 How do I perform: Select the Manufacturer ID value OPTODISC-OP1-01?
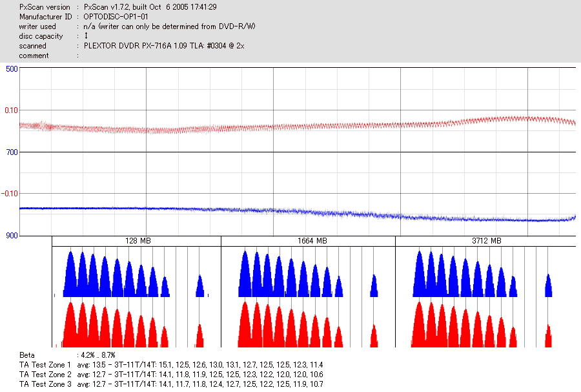pos(116,17)
